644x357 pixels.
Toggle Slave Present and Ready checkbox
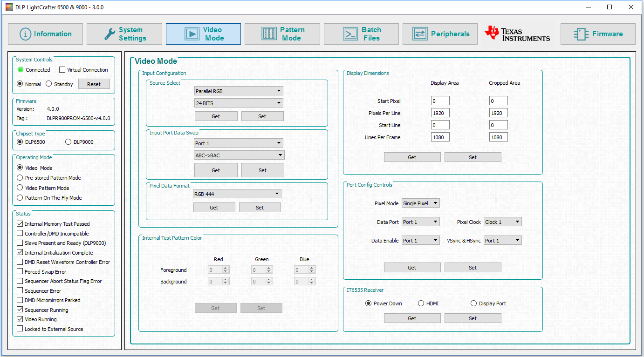[20, 243]
